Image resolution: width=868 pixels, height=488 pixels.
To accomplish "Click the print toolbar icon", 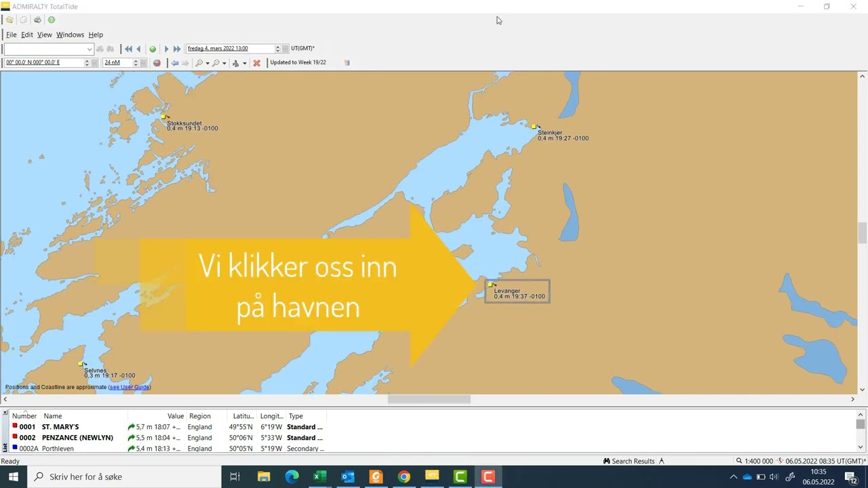I will [x=37, y=20].
